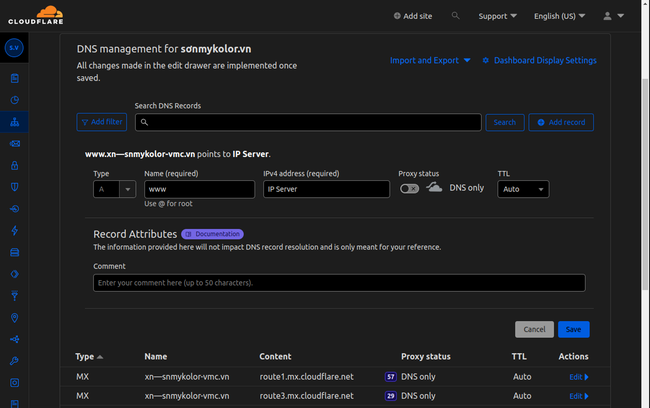The height and width of the screenshot is (408, 650).
Task: Open the Documentation badge link
Action: (x=212, y=234)
